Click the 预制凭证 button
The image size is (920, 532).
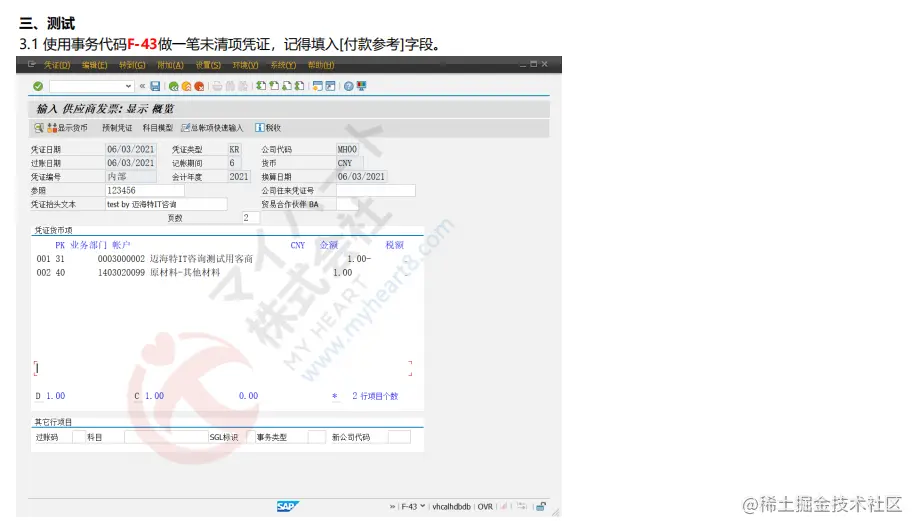(x=117, y=127)
